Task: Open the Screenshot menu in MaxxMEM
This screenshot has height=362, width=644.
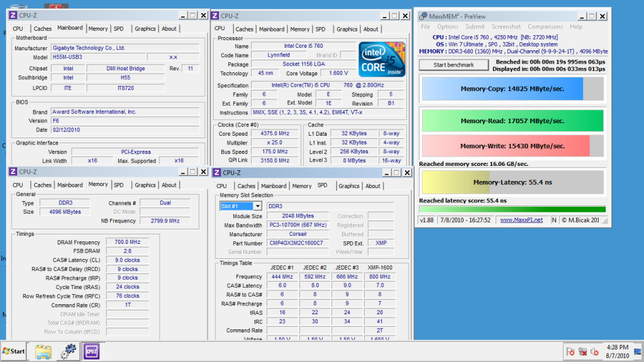Action: (506, 27)
